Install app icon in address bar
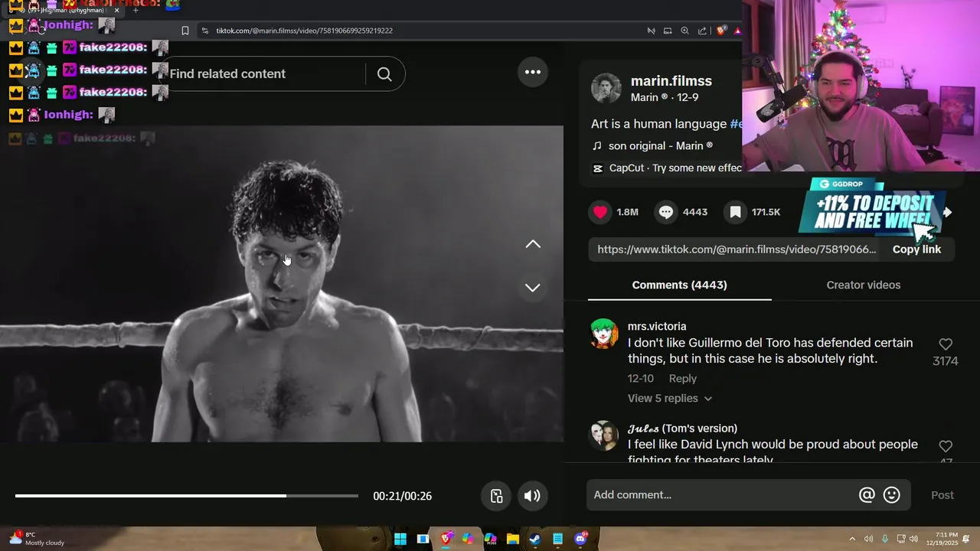The height and width of the screenshot is (551, 980). [668, 31]
